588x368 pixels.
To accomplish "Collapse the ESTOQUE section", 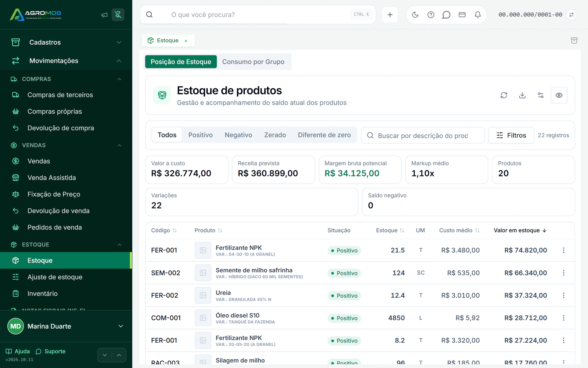I will pos(66,245).
